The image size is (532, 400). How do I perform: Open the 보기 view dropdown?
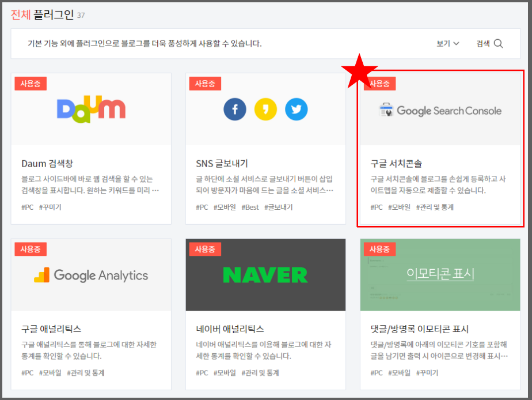tap(447, 43)
